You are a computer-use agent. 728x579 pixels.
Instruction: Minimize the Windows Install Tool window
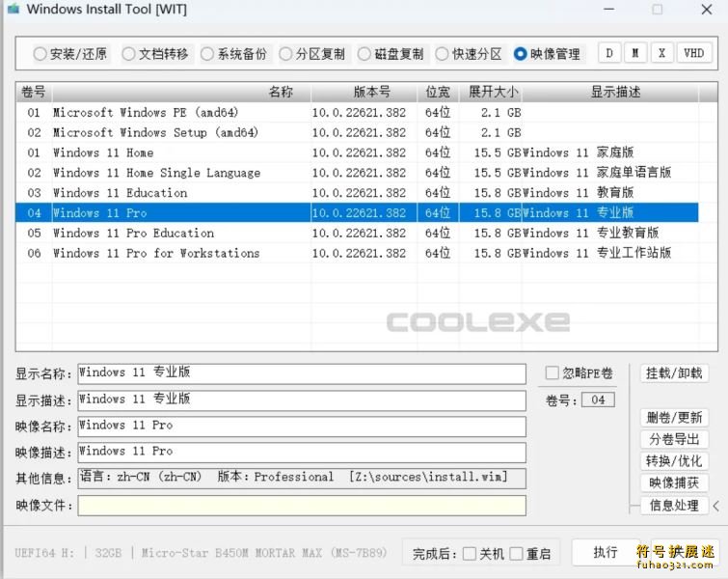tap(609, 9)
